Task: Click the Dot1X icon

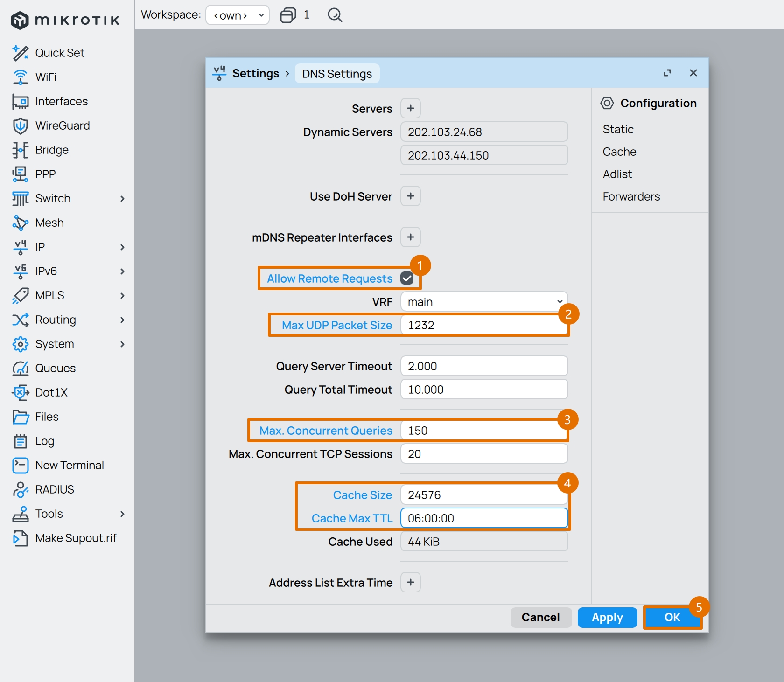Action: (20, 392)
